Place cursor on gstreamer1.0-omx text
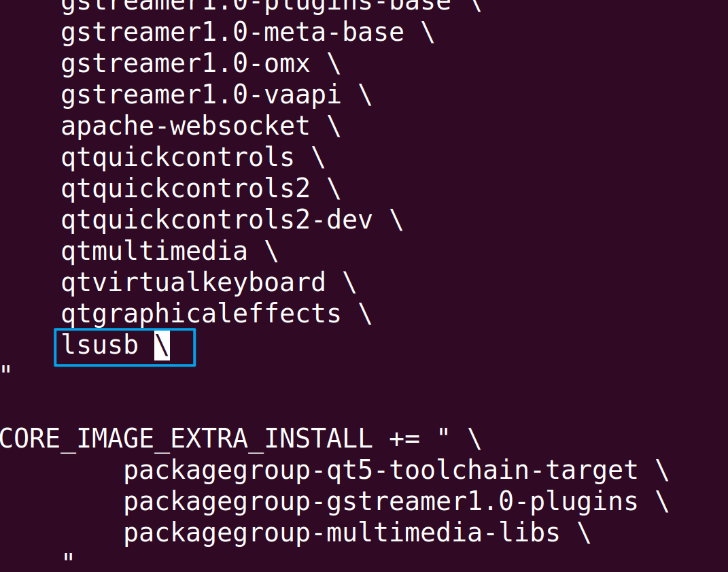 [185, 64]
